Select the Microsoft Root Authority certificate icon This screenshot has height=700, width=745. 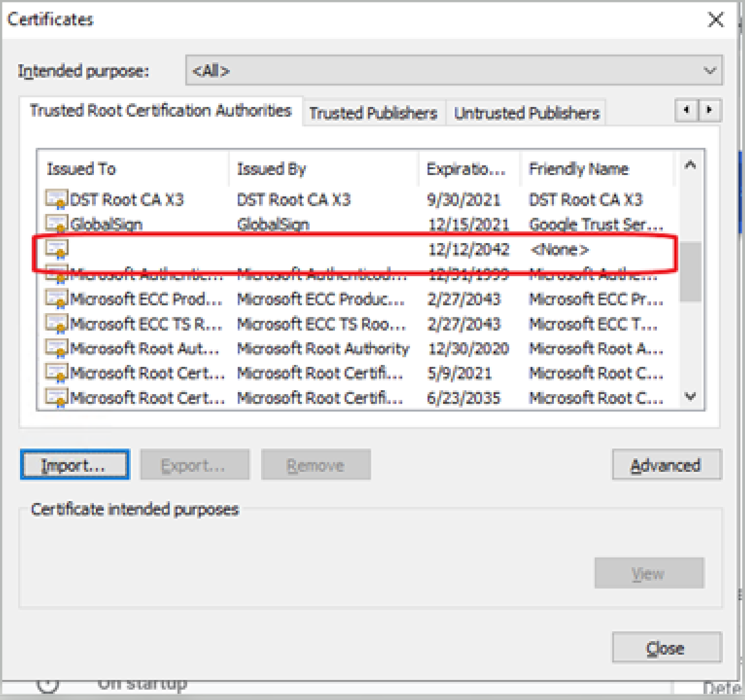(57, 348)
